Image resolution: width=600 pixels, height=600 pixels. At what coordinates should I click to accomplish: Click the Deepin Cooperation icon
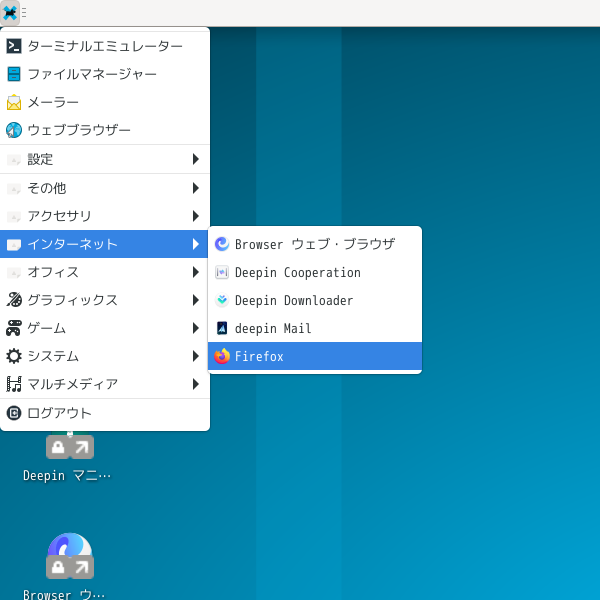click(x=222, y=272)
